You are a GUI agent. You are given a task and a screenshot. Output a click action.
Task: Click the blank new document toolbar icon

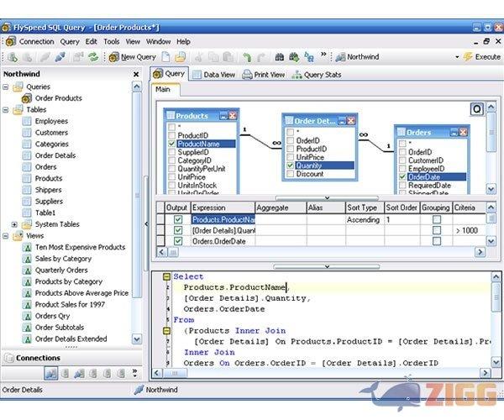[x=165, y=57]
